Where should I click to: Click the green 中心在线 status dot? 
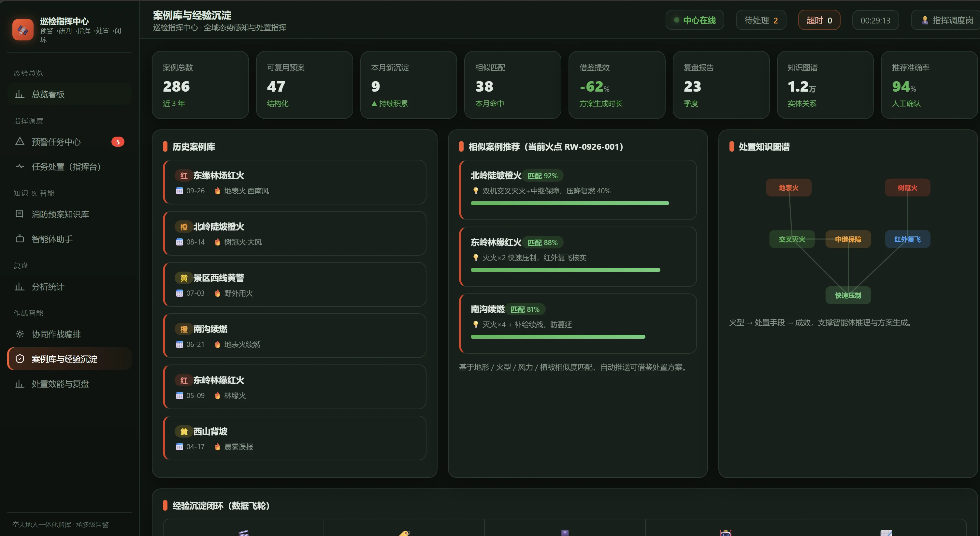676,20
